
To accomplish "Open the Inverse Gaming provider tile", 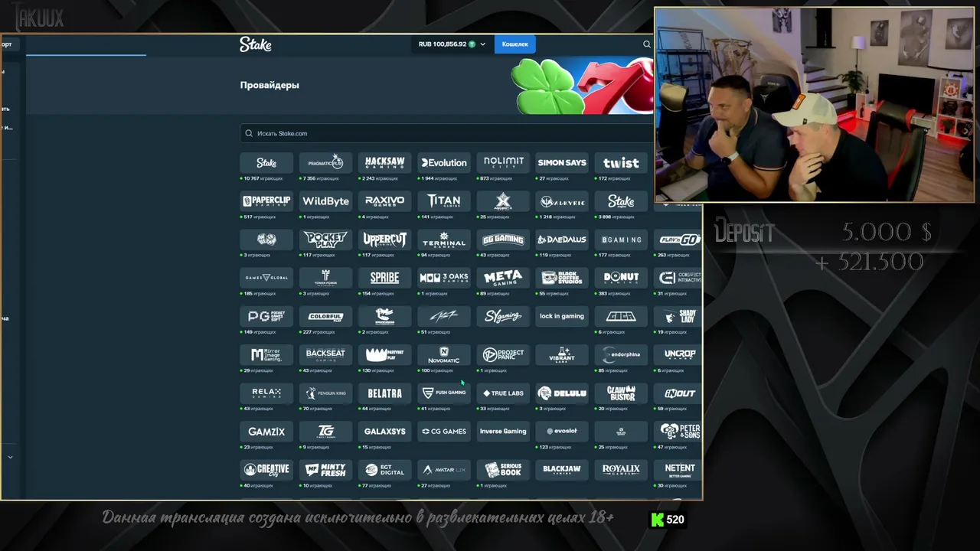I will click(x=503, y=431).
